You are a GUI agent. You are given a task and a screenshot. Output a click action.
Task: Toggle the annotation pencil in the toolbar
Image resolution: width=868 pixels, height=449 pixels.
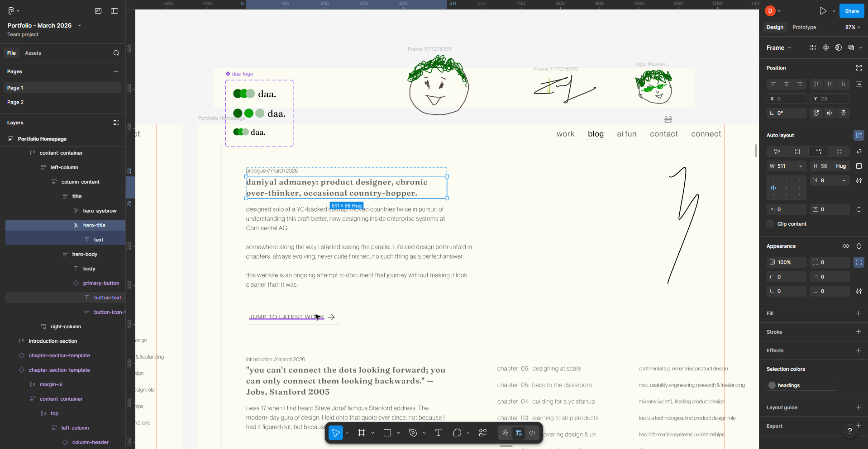[x=505, y=433]
